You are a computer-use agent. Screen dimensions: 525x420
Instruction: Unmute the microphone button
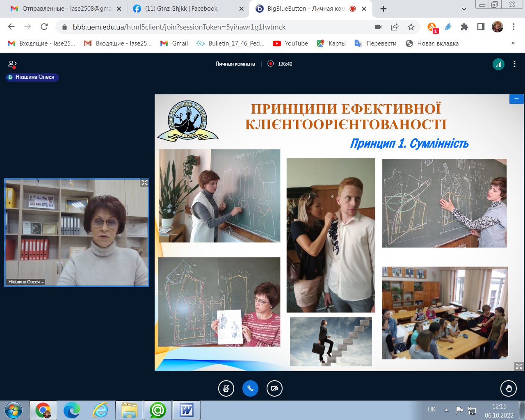point(226,388)
